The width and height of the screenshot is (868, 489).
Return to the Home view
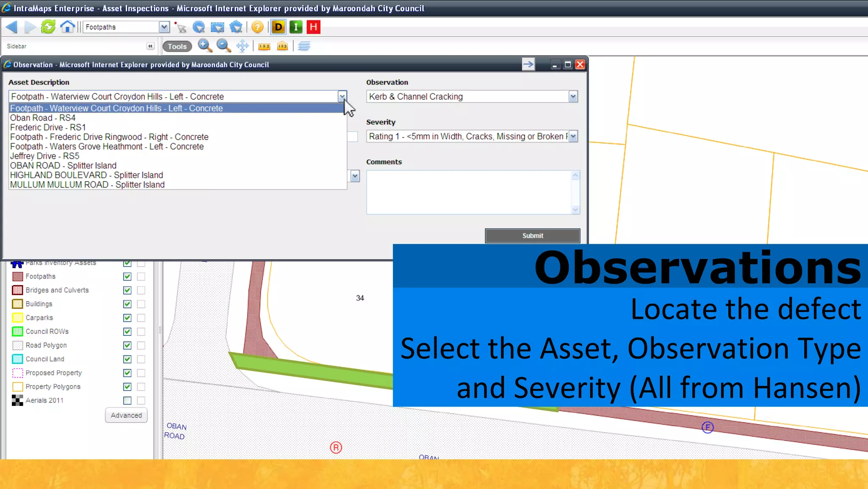click(x=67, y=27)
